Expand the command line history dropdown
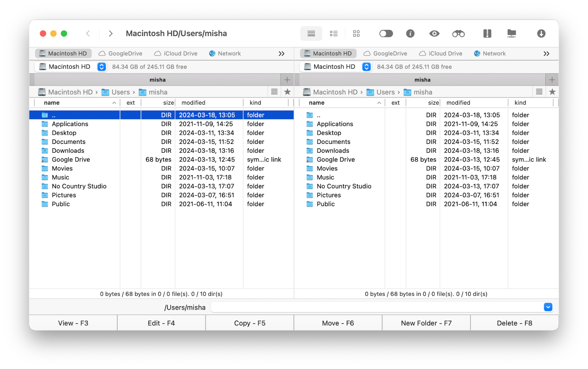Viewport: 588px width, 369px height. pos(548,307)
